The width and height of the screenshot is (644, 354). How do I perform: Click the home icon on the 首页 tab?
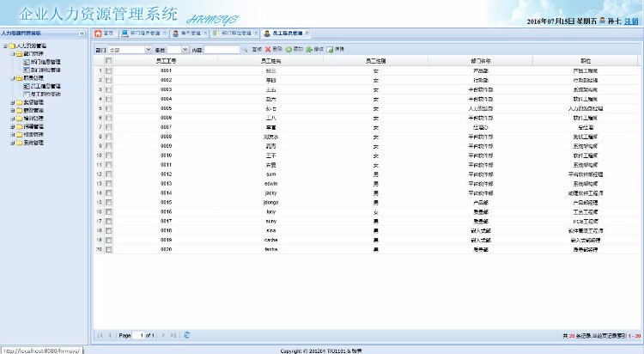tap(98, 34)
